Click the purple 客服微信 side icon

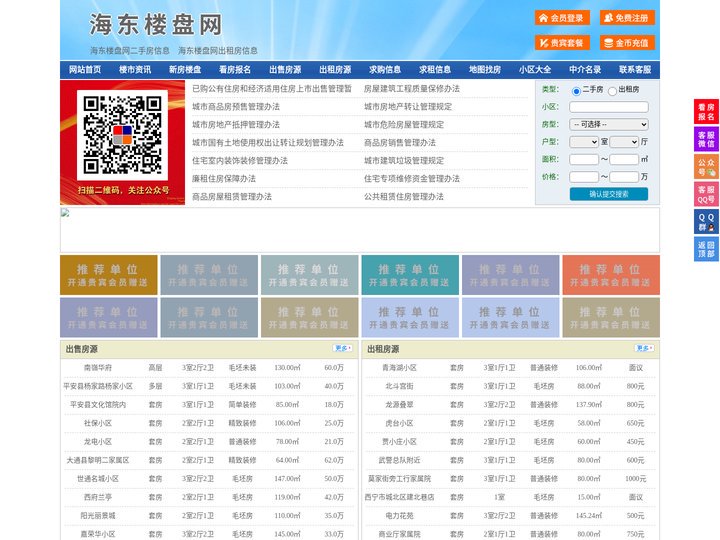point(706,139)
